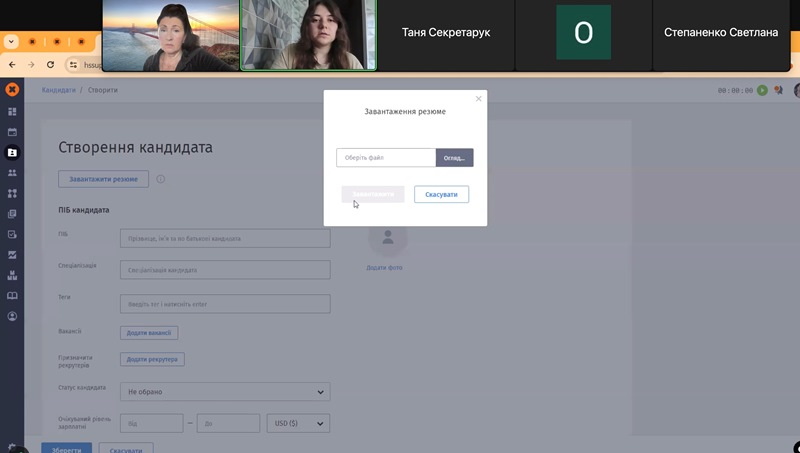Open the user profile circle icon in sidebar

pos(12,316)
